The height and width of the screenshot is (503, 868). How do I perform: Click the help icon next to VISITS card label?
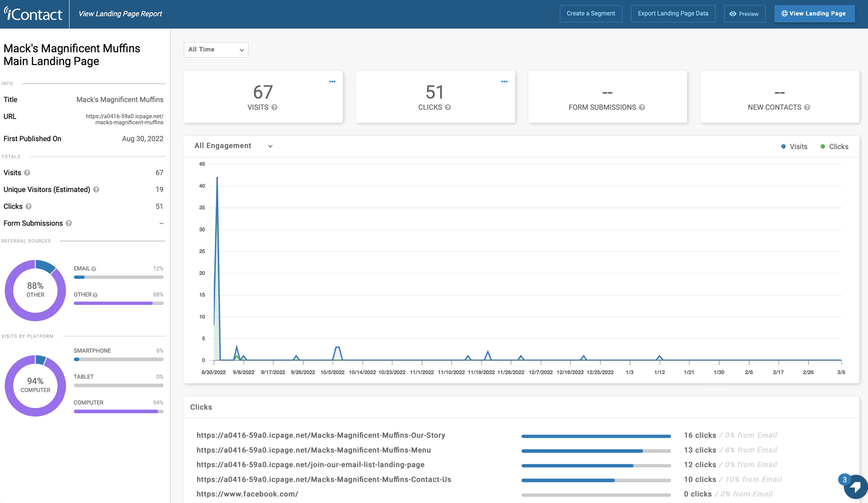pyautogui.click(x=275, y=107)
